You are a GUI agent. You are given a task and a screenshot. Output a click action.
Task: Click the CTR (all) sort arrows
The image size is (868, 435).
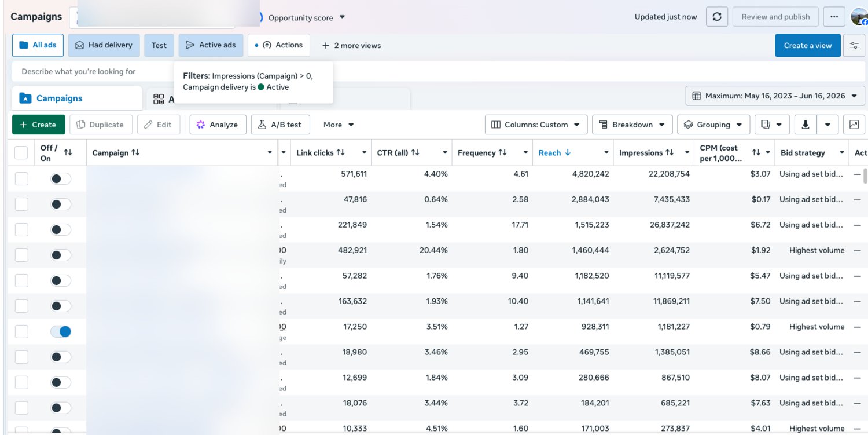[415, 153]
